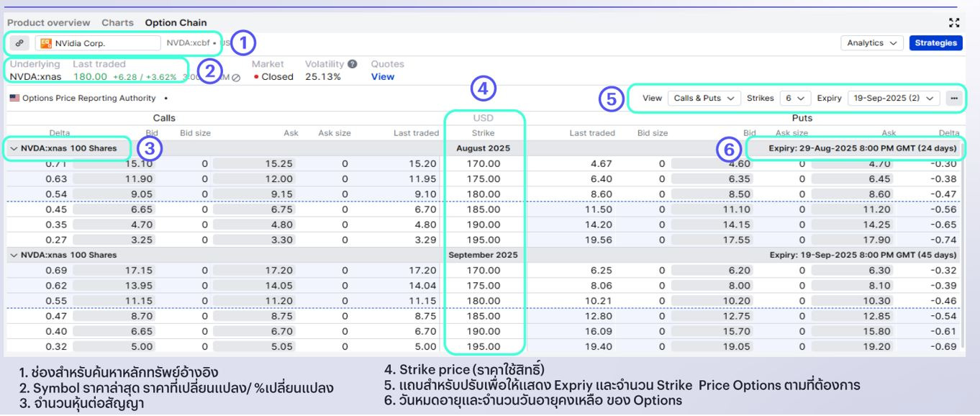Image resolution: width=980 pixels, height=416 pixels.
Task: Switch to the Charts tab
Action: point(117,23)
